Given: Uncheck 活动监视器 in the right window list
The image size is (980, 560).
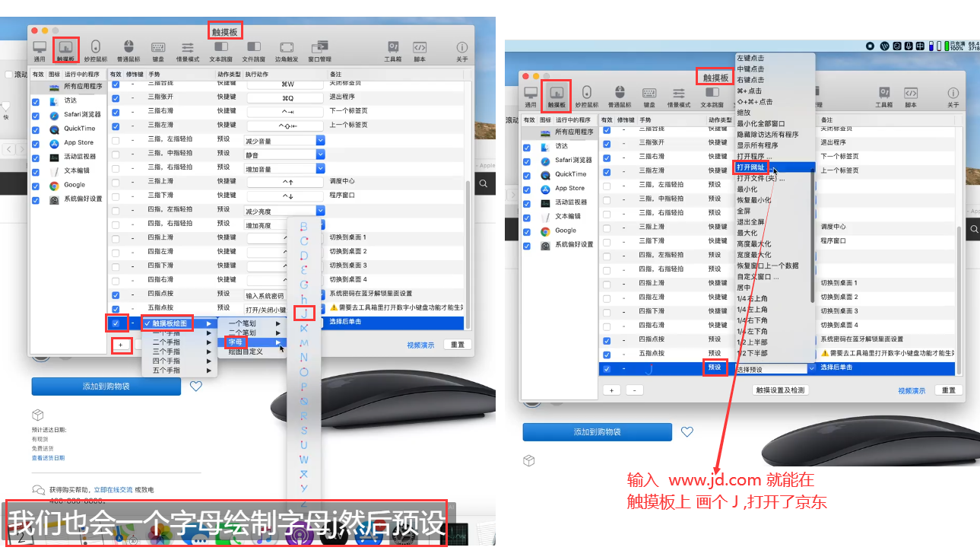Looking at the screenshot, I should point(527,204).
